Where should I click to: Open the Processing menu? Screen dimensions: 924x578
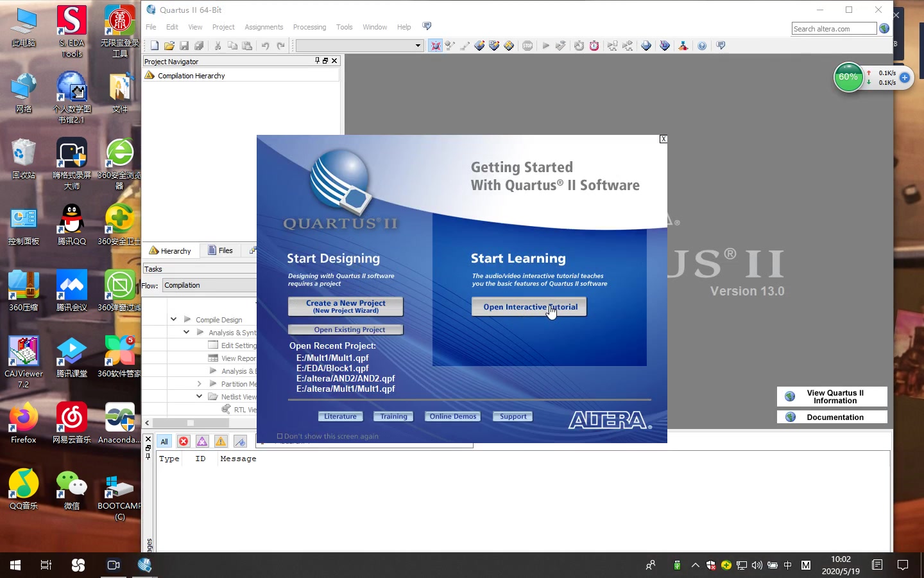(x=309, y=27)
